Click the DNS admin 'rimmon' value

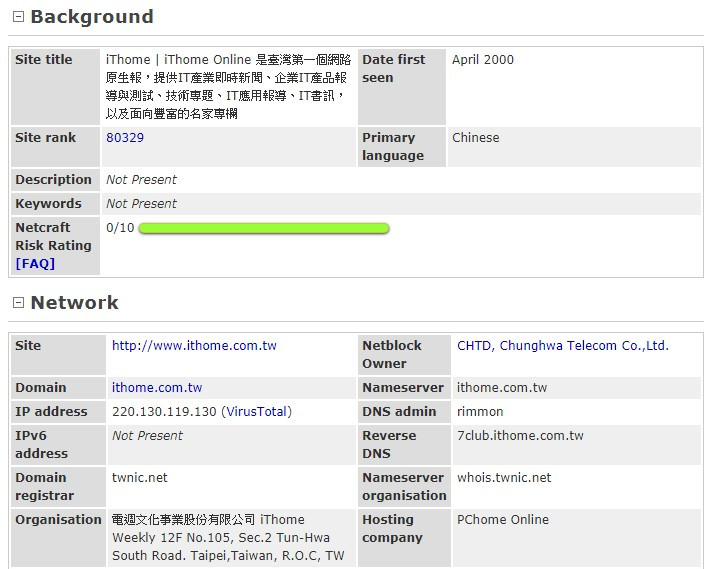point(480,411)
